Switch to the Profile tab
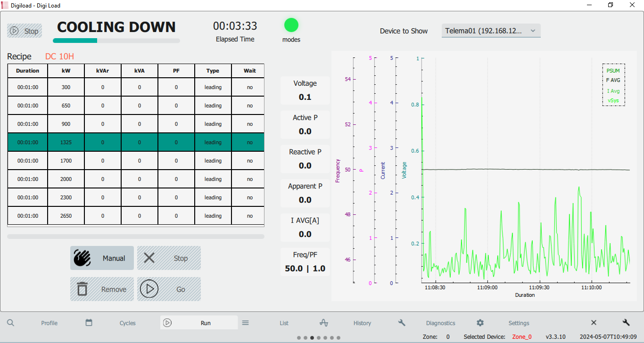The image size is (644, 343). click(49, 323)
